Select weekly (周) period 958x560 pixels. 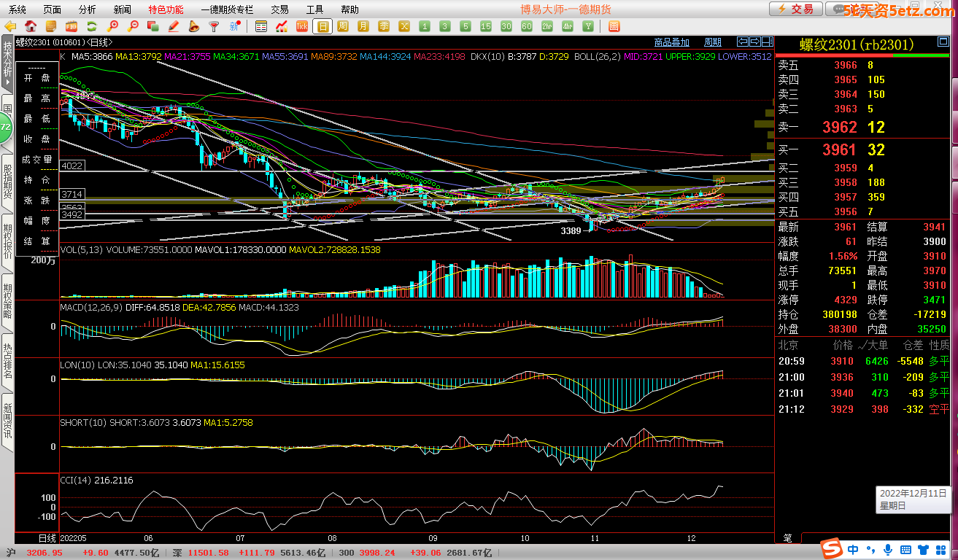pyautogui.click(x=343, y=26)
